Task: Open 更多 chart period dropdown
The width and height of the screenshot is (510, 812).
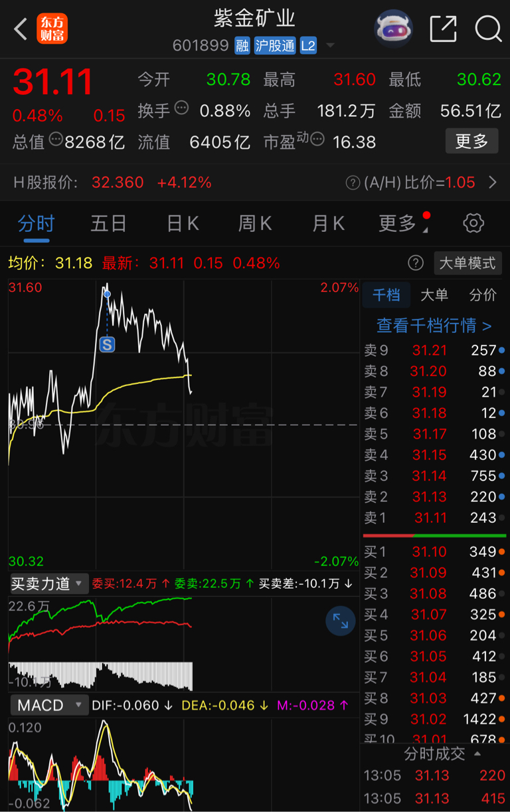Action: pyautogui.click(x=404, y=223)
